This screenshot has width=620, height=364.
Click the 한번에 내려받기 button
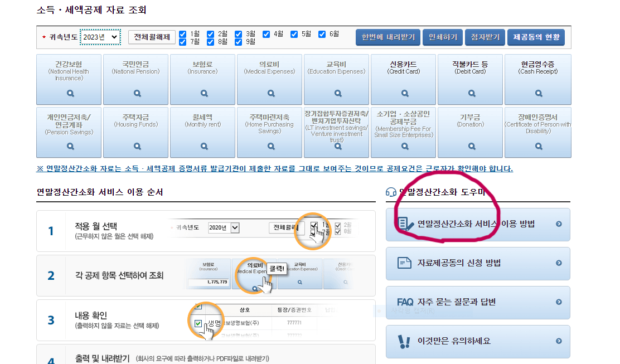(x=388, y=37)
